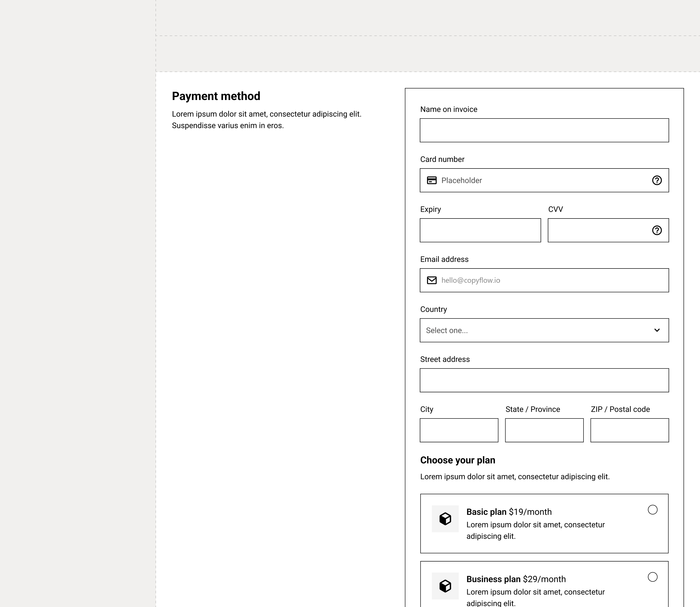Click the 'Payment method' heading
700x607 pixels.
pyautogui.click(x=216, y=96)
